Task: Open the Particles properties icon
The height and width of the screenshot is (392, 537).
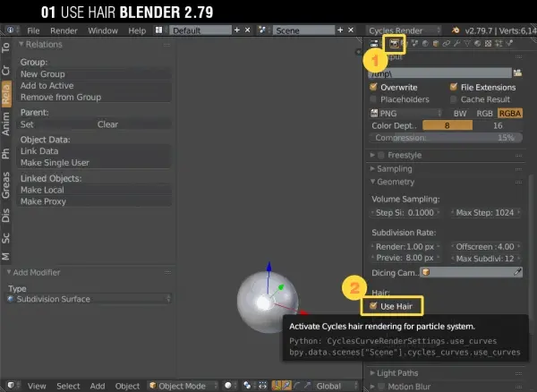Action: 499,44
